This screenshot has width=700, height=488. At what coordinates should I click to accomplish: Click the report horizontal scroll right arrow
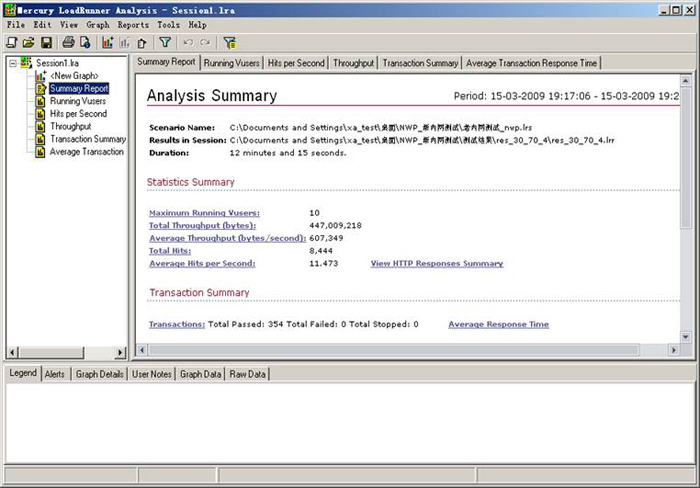(x=674, y=350)
